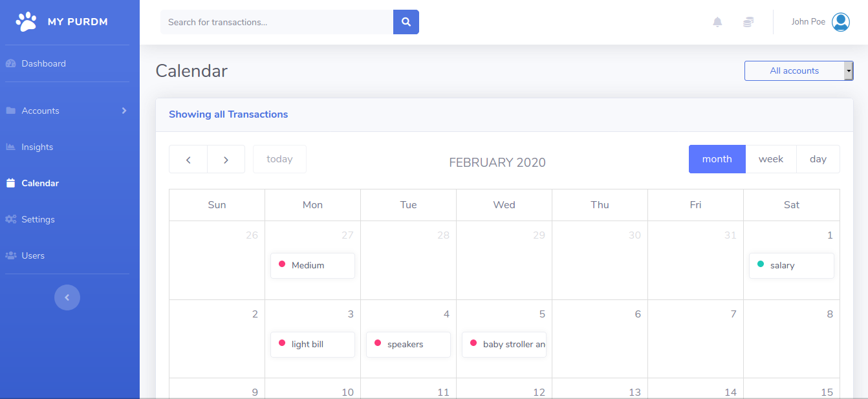
Task: Click the coins stack icon
Action: point(748,22)
